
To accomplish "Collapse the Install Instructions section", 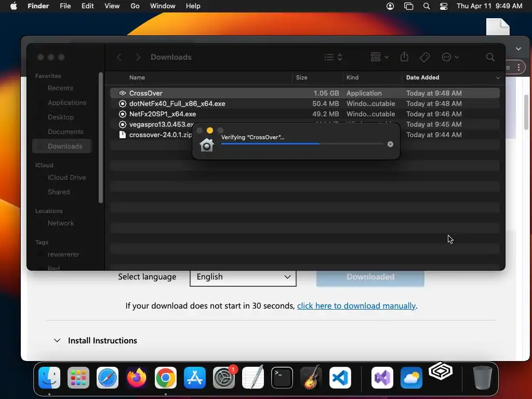I will click(x=57, y=340).
